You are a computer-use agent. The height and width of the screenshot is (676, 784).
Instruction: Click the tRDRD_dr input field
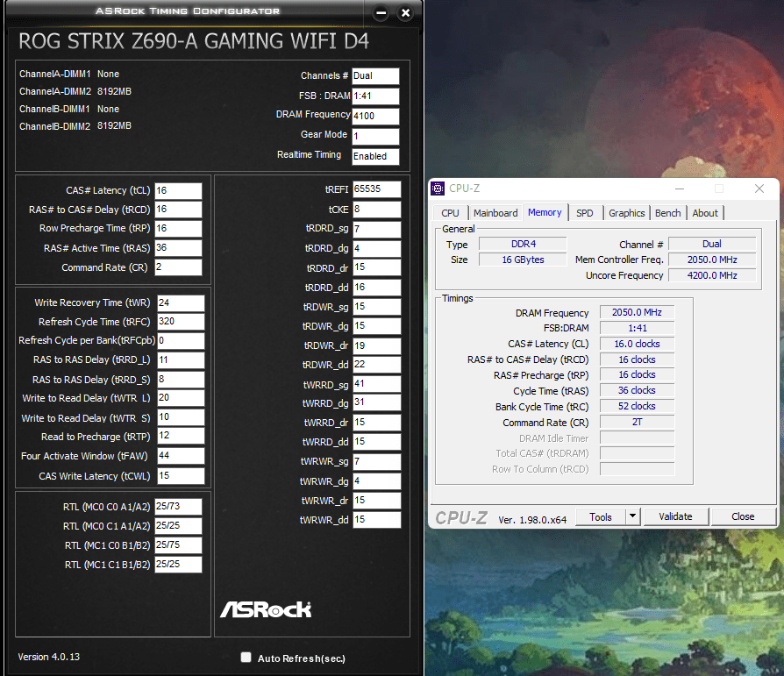pyautogui.click(x=376, y=267)
